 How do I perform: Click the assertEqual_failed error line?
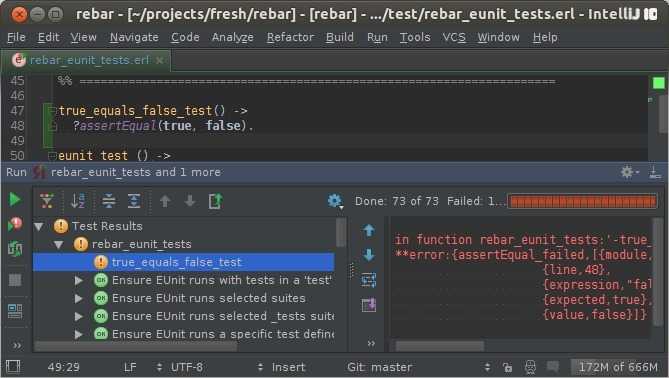523,255
